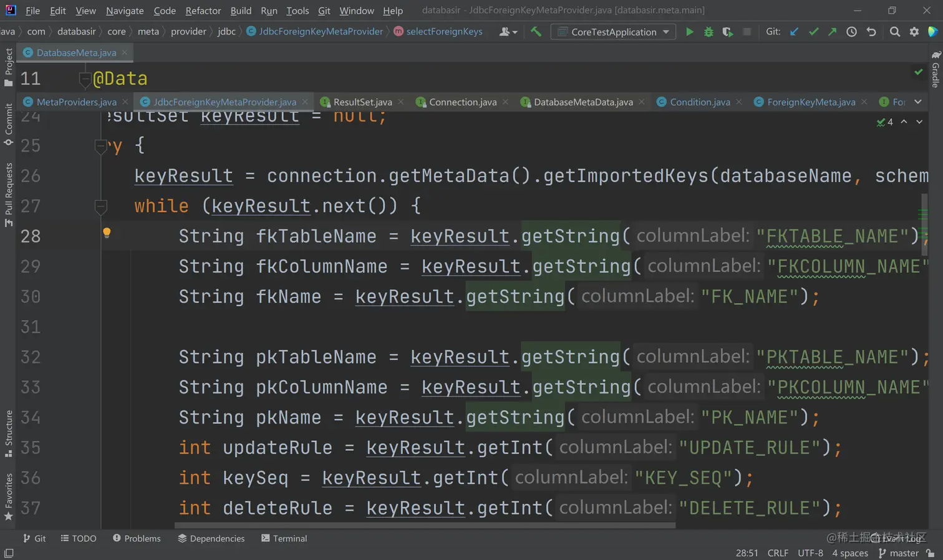The width and height of the screenshot is (943, 560).
Task: Open the Dependencies tool window
Action: [x=211, y=538]
